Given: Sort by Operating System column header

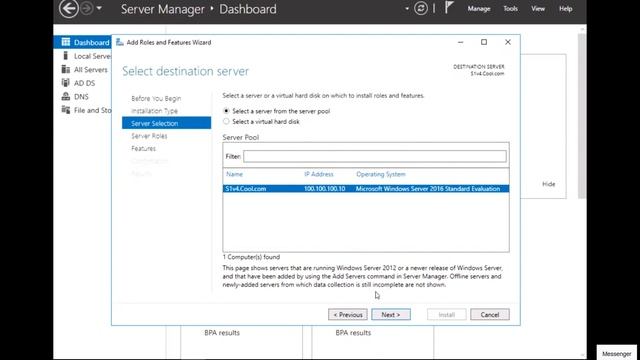Looking at the screenshot, I should (x=381, y=174).
